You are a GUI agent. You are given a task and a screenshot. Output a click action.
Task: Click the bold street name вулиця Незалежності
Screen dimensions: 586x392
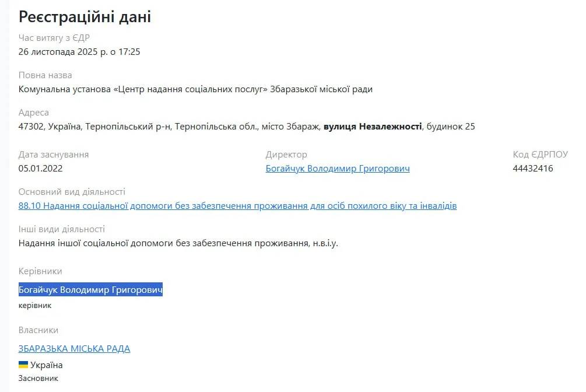[373, 127]
